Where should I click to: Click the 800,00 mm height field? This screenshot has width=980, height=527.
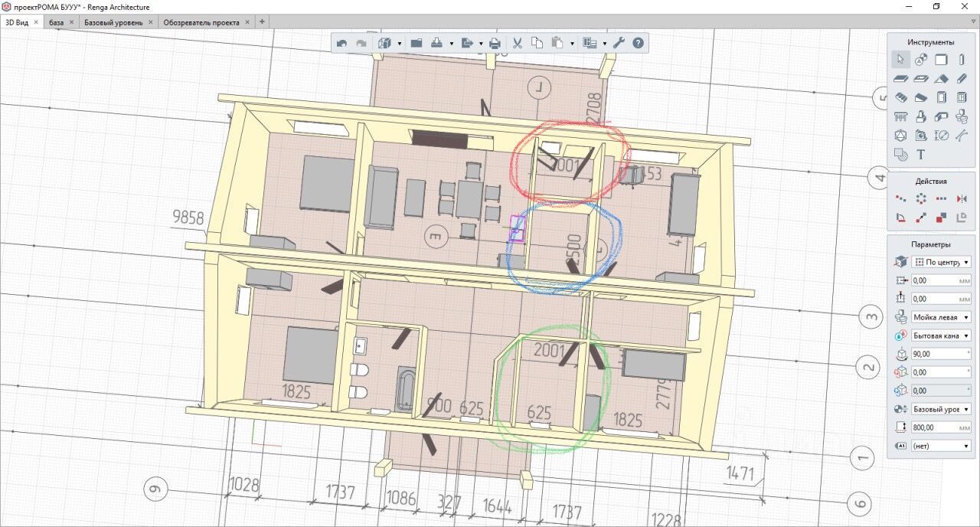[x=942, y=427]
